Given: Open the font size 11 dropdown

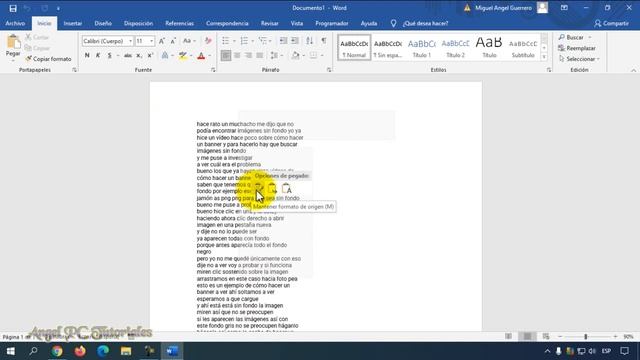Looking at the screenshot, I should coord(151,41).
